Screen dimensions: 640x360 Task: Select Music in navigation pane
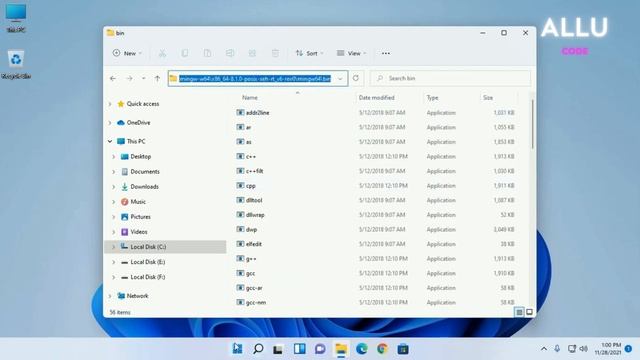(138, 202)
